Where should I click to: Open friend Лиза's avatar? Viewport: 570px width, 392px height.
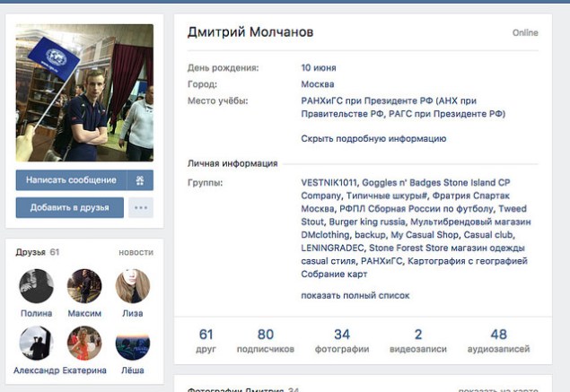click(x=133, y=286)
